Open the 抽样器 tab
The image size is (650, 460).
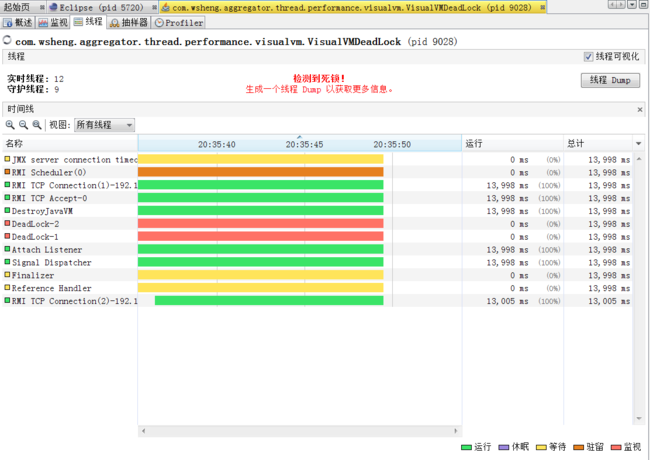click(129, 23)
